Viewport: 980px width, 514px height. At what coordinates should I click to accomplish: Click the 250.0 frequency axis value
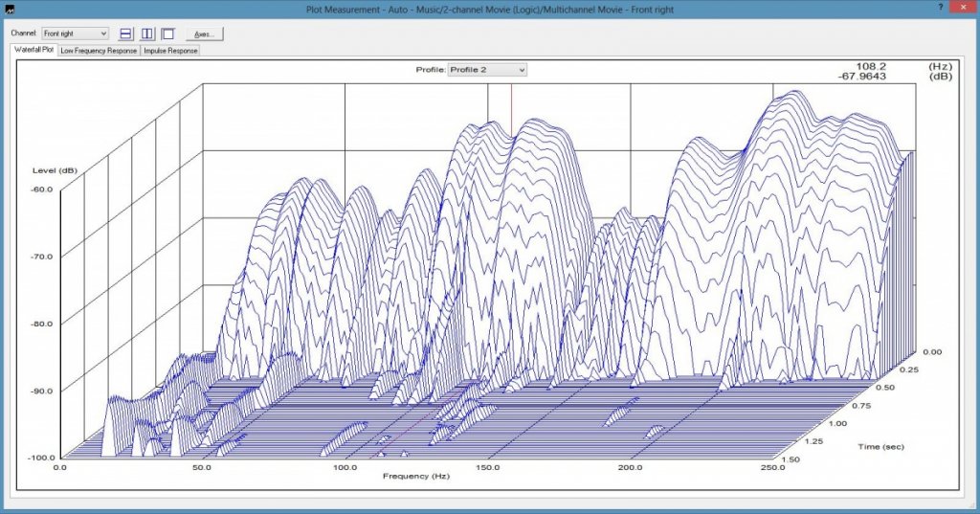[772, 467]
